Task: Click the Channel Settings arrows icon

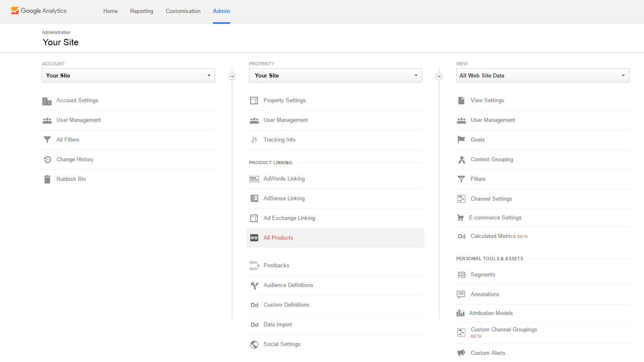Action: [x=461, y=199]
